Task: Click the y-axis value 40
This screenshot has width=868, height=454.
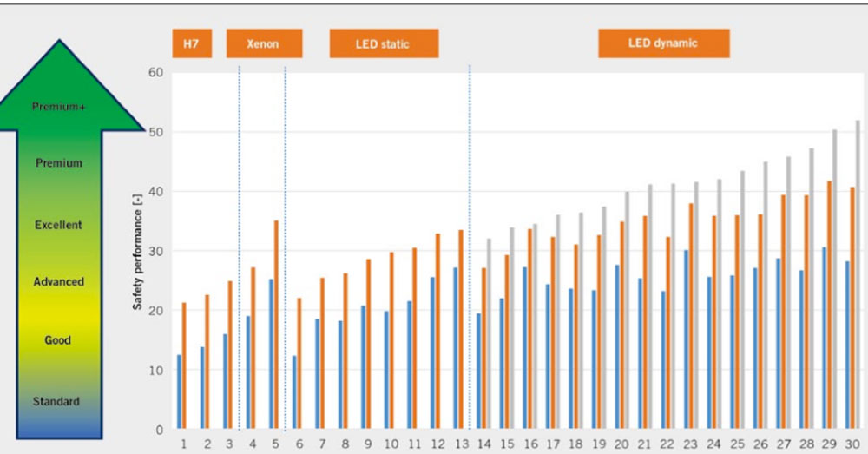Action: pyautogui.click(x=156, y=192)
